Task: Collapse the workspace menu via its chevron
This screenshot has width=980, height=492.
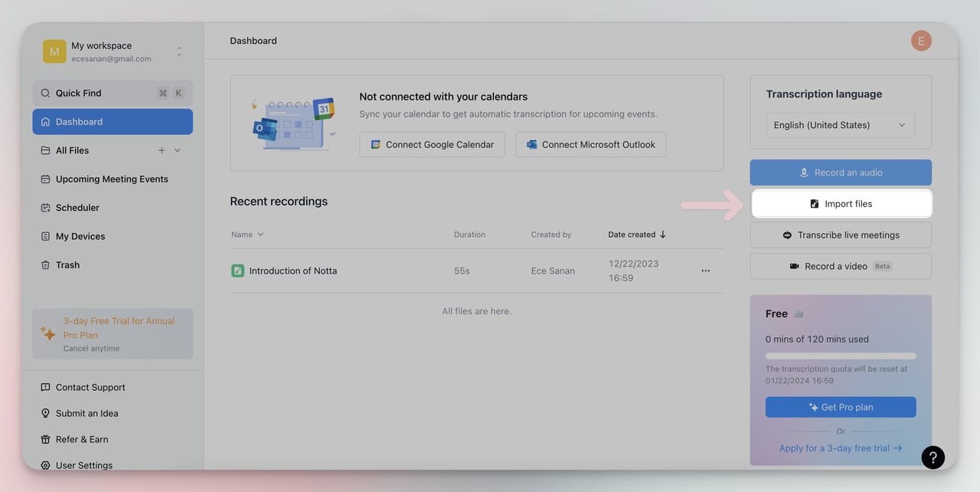Action: coord(178,51)
